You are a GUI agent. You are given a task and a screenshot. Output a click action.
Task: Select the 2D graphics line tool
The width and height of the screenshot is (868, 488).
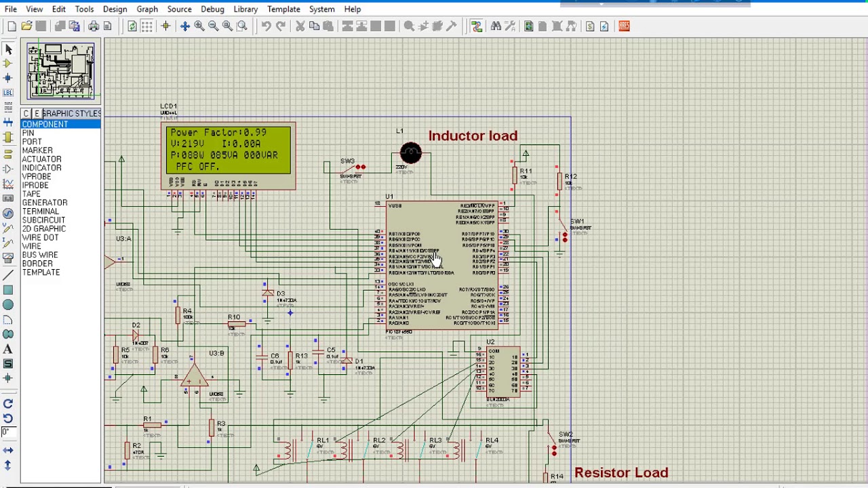tap(8, 275)
